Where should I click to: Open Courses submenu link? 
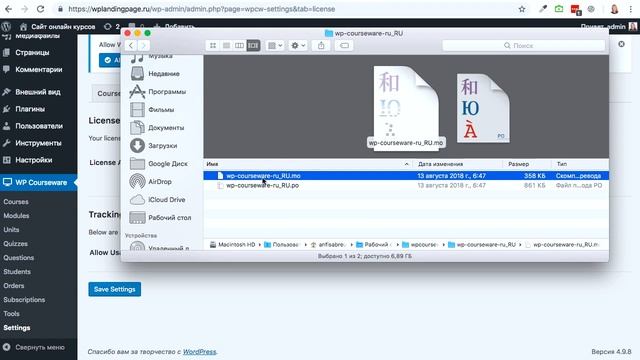point(16,202)
